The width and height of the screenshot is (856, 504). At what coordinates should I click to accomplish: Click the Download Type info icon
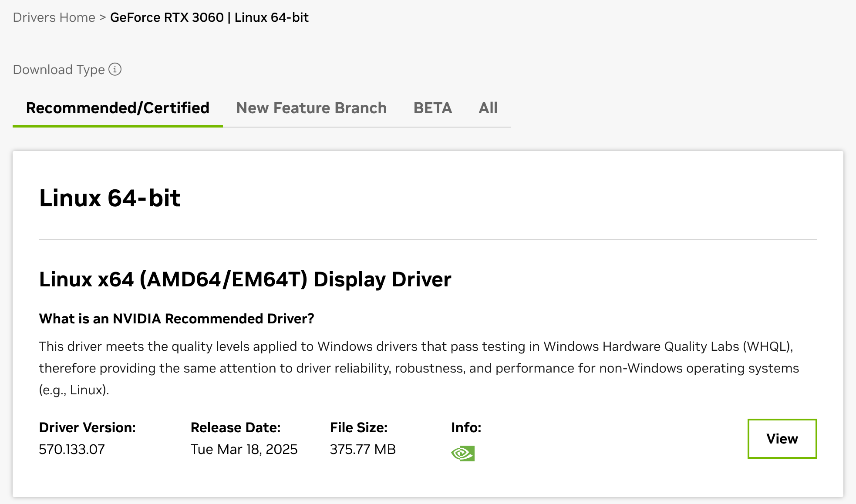(115, 69)
